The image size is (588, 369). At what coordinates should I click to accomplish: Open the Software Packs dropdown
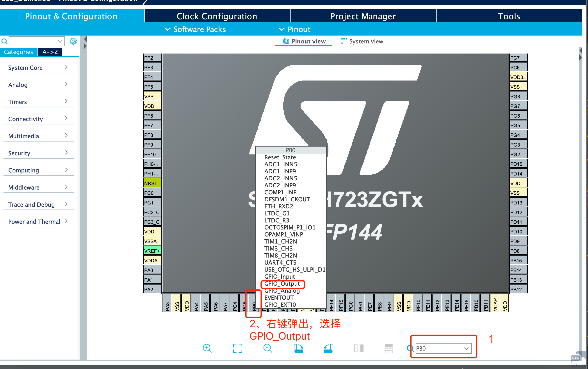[x=195, y=29]
